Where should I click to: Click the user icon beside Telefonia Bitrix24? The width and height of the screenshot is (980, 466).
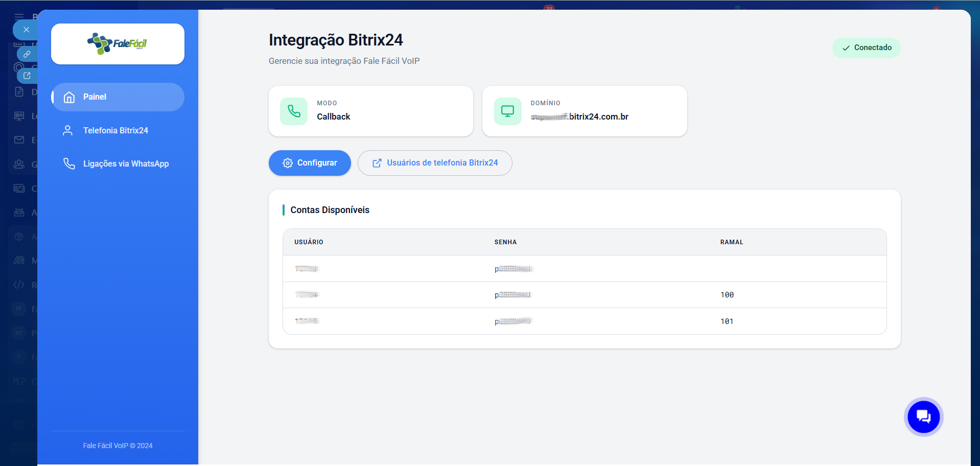point(67,131)
